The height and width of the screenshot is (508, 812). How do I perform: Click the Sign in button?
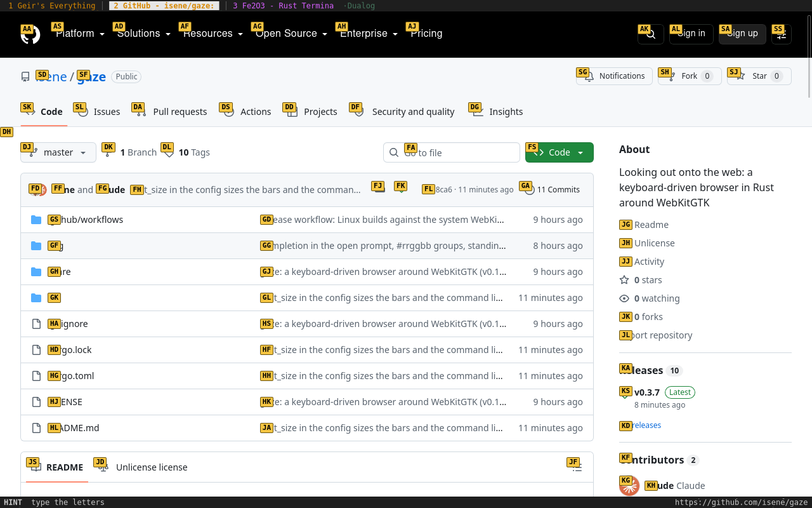tap(691, 34)
